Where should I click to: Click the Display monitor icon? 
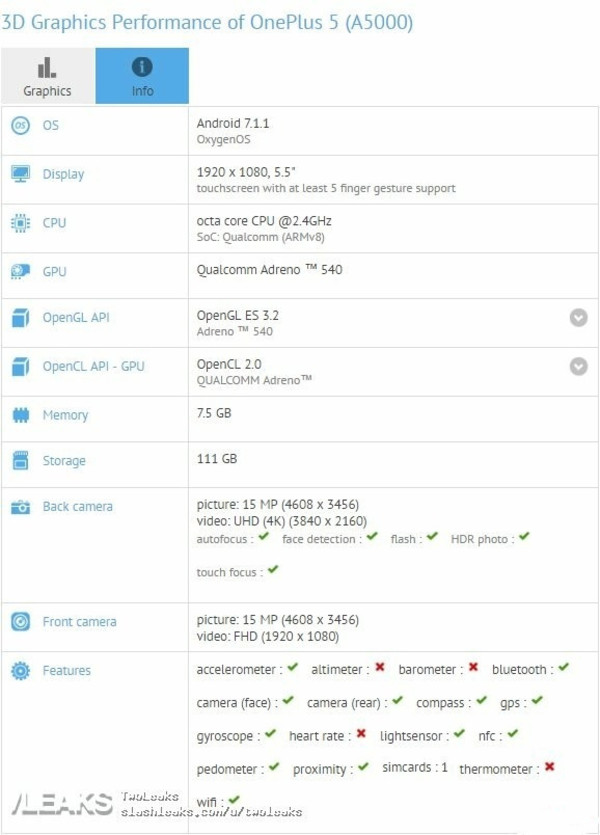click(x=20, y=174)
